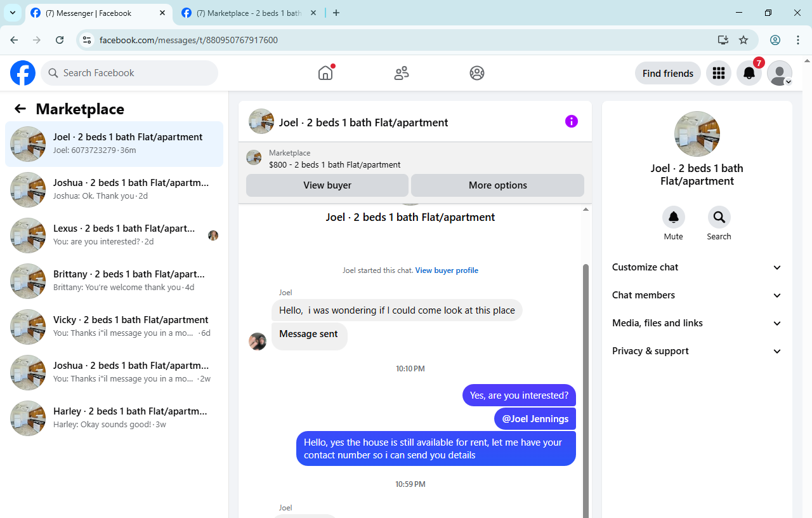This screenshot has height=518, width=812.
Task: Open the account profile avatar menu
Action: point(780,74)
